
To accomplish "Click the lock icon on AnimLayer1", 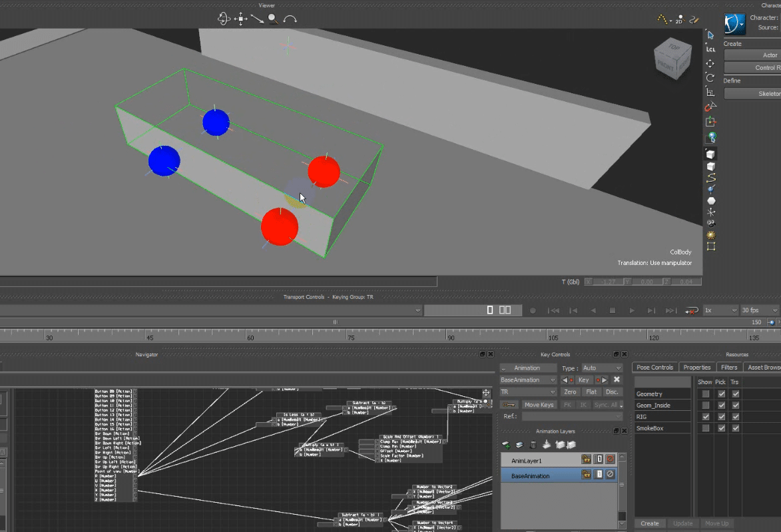I will [586, 459].
